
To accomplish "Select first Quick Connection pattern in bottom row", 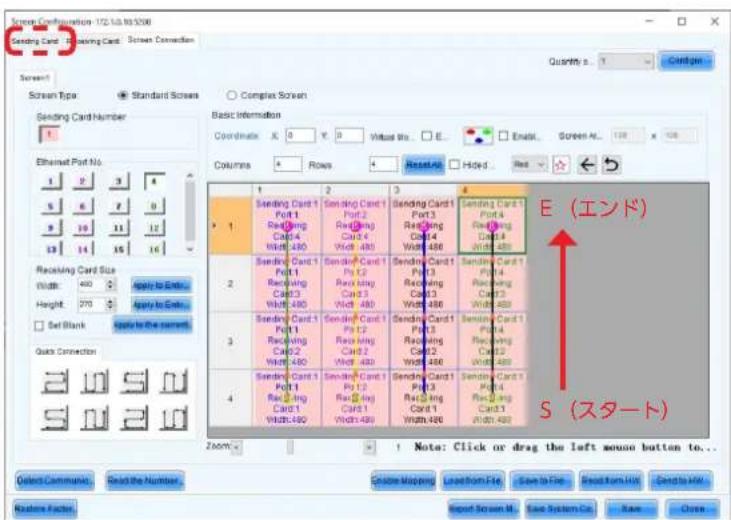I will click(x=55, y=418).
